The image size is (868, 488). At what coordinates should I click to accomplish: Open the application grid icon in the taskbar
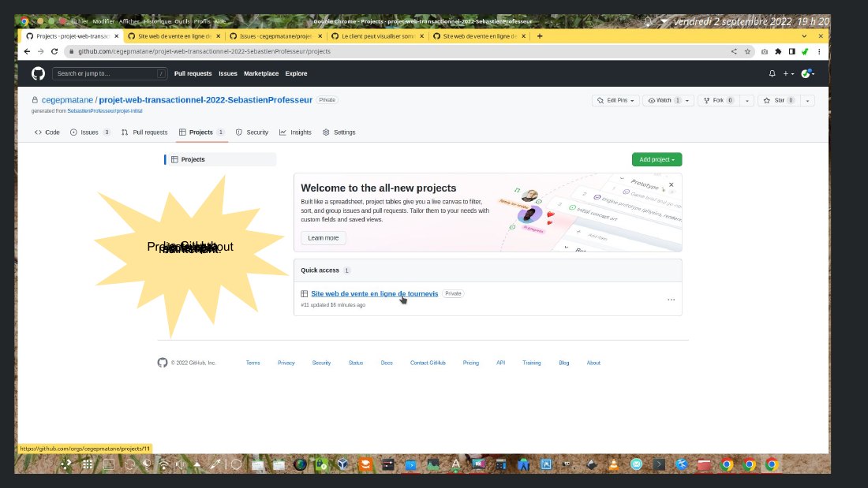click(88, 465)
